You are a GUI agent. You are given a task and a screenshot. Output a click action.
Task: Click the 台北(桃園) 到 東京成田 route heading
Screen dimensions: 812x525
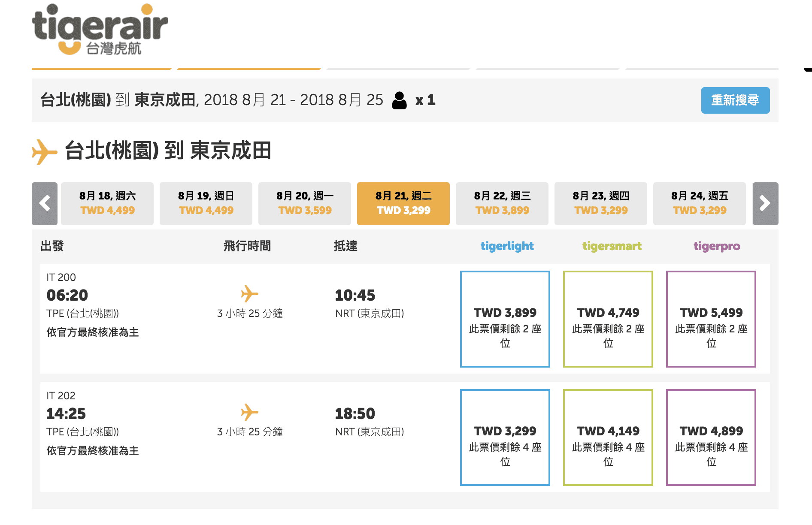(x=168, y=151)
